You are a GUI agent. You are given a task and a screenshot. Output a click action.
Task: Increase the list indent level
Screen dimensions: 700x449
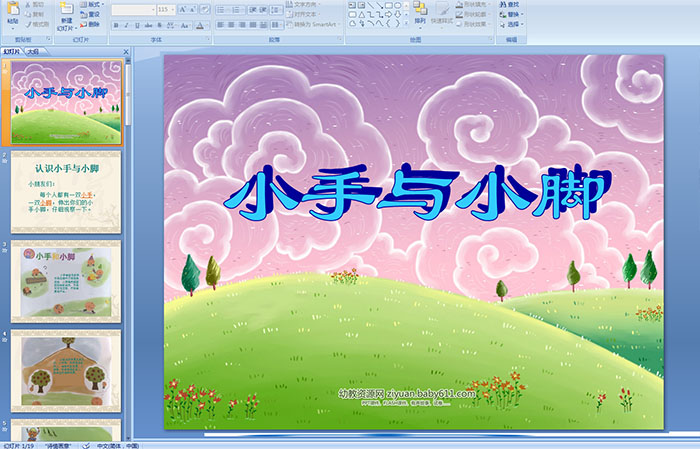click(263, 9)
